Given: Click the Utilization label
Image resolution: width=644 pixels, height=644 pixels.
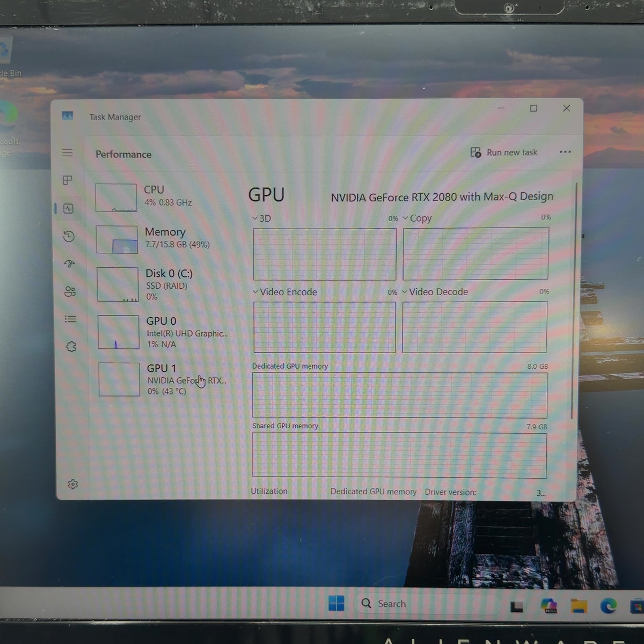Looking at the screenshot, I should tap(269, 491).
